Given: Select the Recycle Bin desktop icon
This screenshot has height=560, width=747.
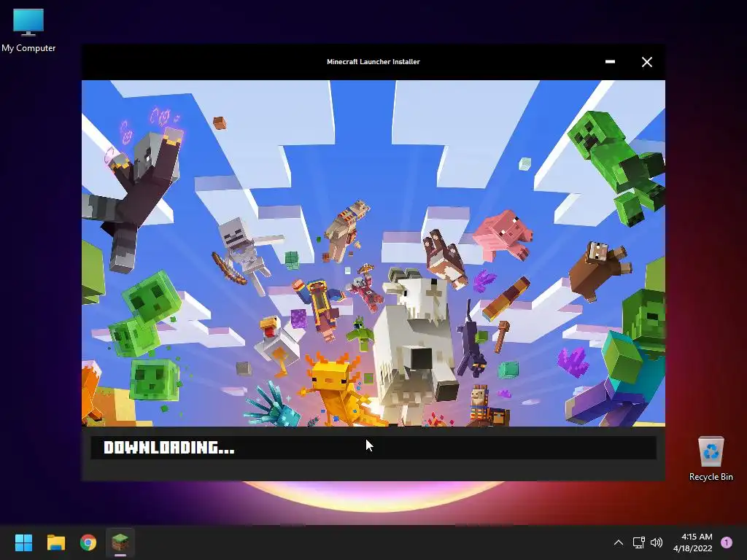Looking at the screenshot, I should tap(711, 458).
